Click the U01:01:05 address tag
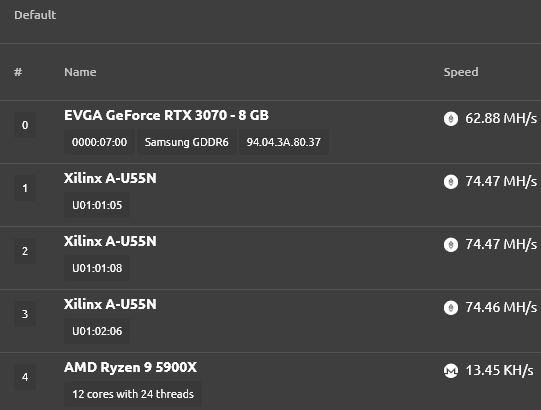541x410 pixels. tap(97, 205)
